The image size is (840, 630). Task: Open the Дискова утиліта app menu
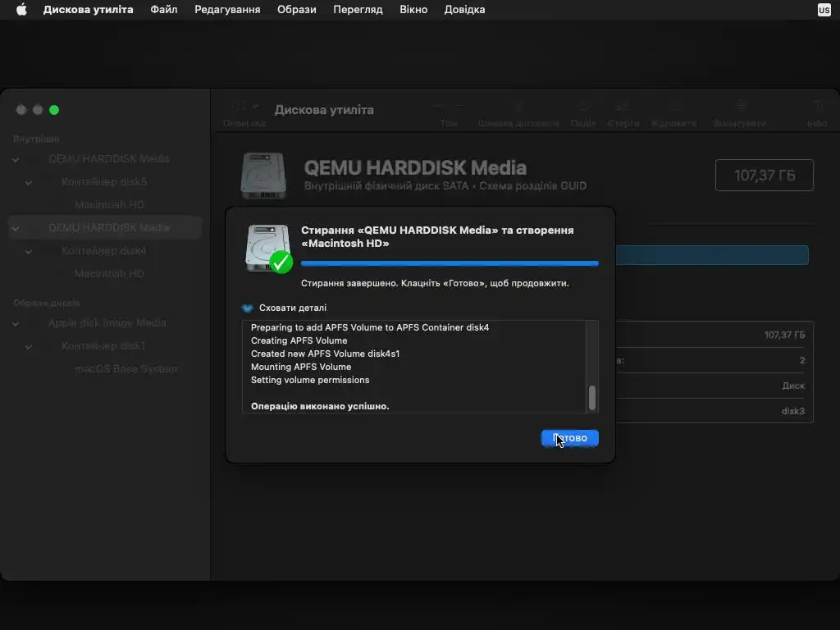88,9
